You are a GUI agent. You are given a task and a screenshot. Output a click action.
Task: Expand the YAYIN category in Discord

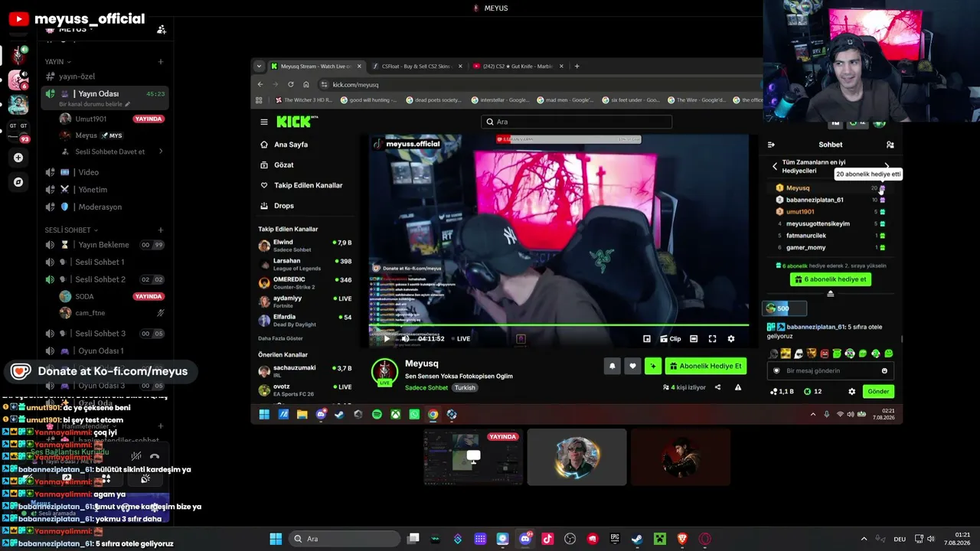tap(58, 62)
